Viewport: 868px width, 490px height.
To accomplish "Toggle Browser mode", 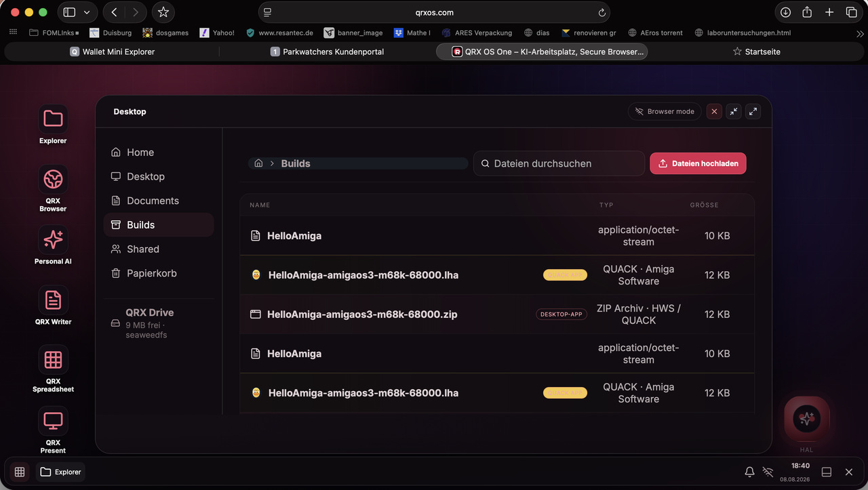I will (x=665, y=112).
